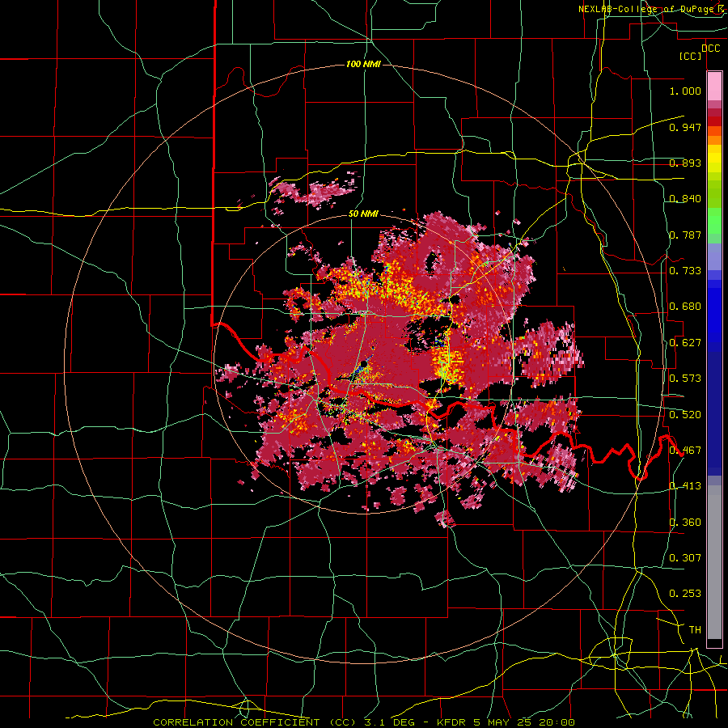Click the 50 NMI range ring label

point(363,214)
